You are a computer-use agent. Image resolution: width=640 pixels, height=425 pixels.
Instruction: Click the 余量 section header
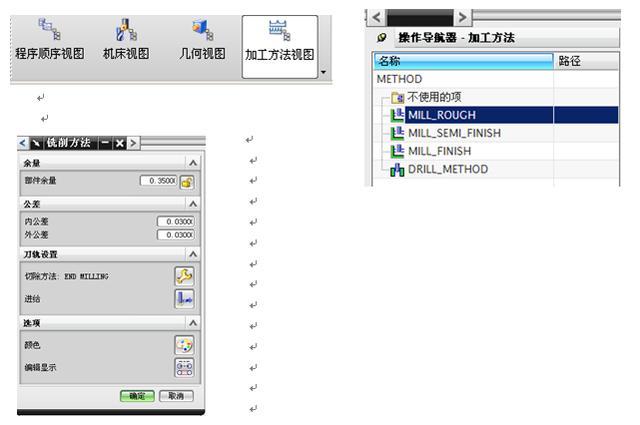pos(110,163)
